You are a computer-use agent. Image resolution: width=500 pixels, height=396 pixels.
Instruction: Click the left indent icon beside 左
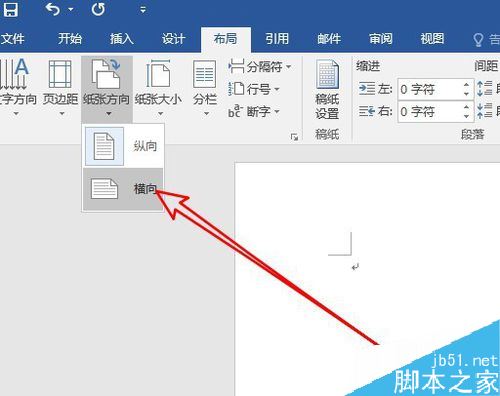[367, 89]
